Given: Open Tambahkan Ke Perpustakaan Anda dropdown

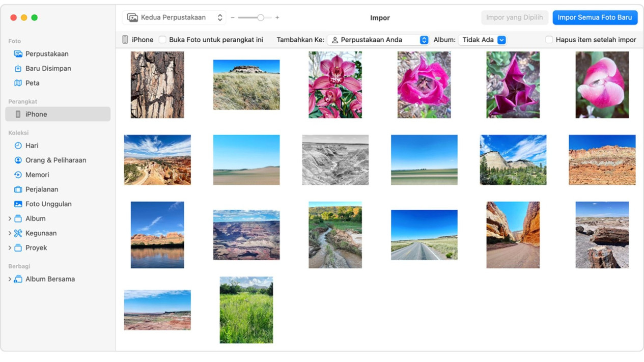Looking at the screenshot, I should pyautogui.click(x=378, y=40).
